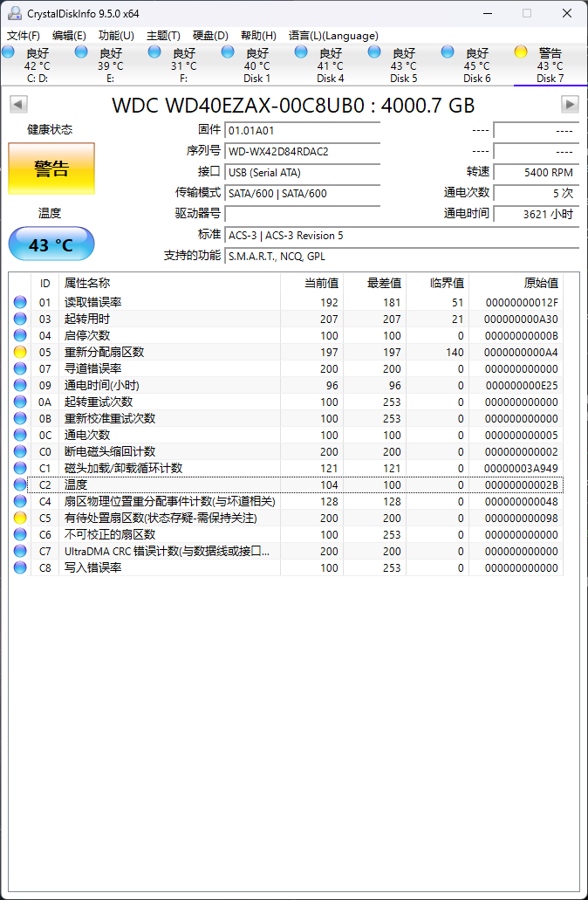Screen dimensions: 588x900
Task: Switch to the Disk 6 tab
Action: point(477,65)
